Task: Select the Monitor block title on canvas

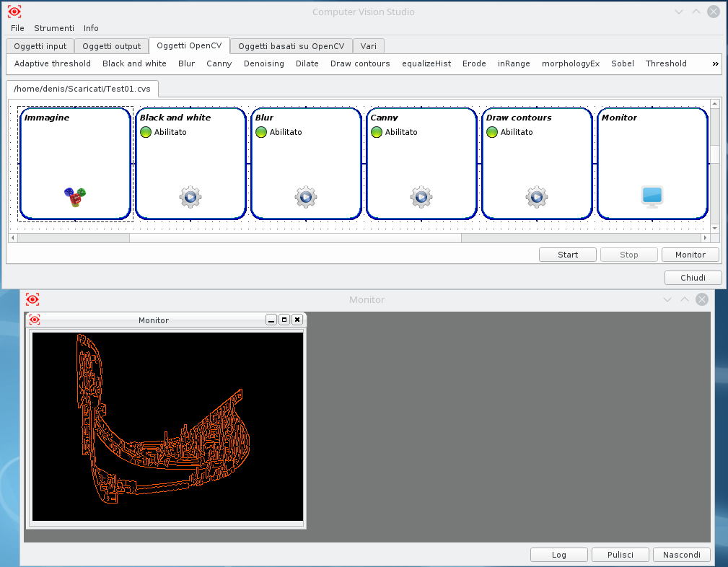Action: click(x=619, y=118)
